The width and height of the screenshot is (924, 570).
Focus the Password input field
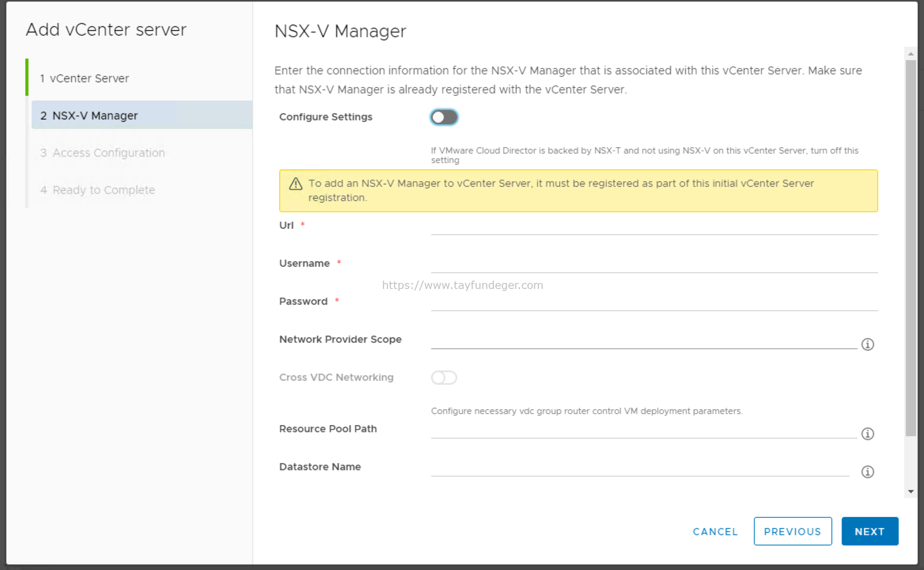coord(654,302)
